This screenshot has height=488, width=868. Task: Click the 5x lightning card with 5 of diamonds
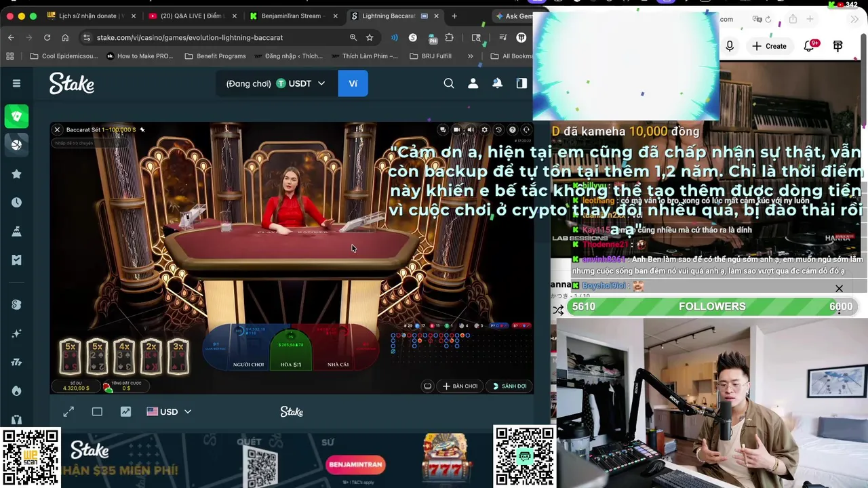(70, 357)
